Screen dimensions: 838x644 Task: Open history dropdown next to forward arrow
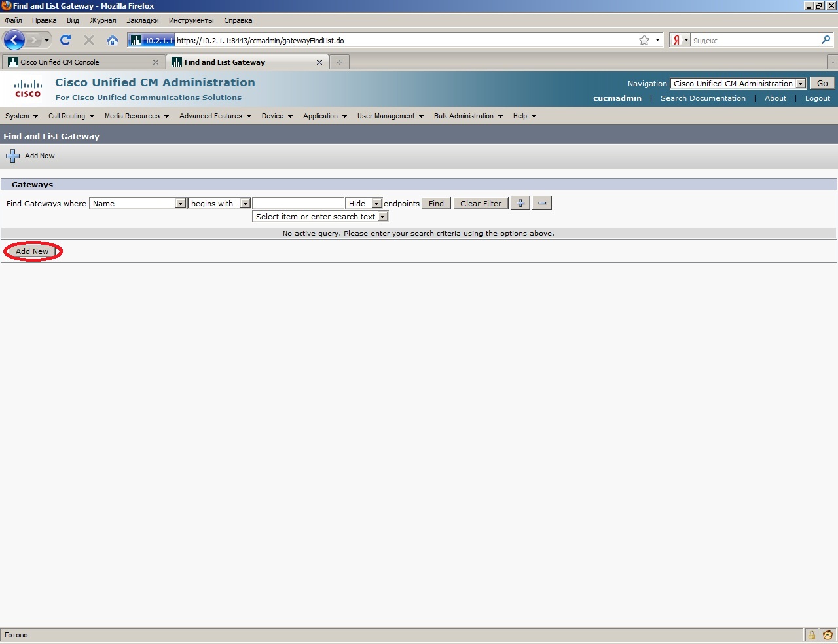point(46,40)
